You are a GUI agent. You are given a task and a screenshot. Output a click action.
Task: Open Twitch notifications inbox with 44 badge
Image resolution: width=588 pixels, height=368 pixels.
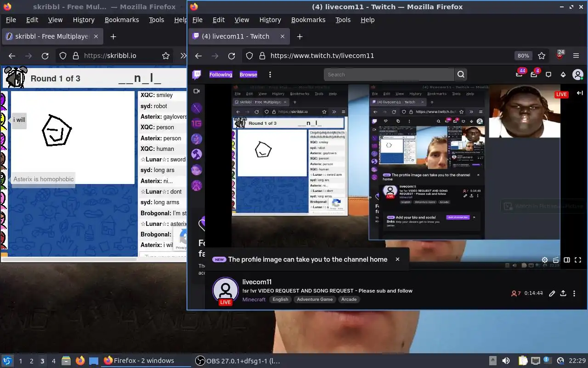coord(520,74)
